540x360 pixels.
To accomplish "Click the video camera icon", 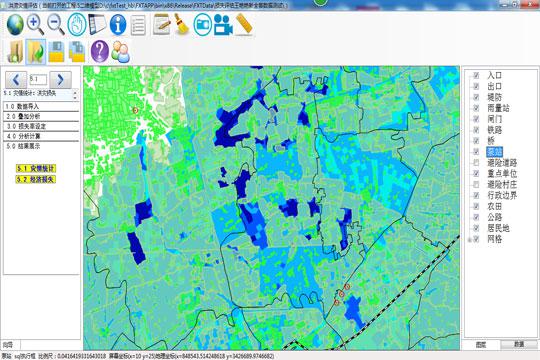I will click(x=223, y=24).
